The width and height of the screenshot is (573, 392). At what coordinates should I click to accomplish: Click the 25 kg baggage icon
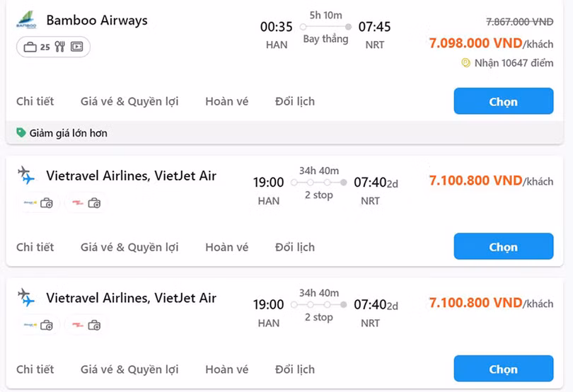30,47
